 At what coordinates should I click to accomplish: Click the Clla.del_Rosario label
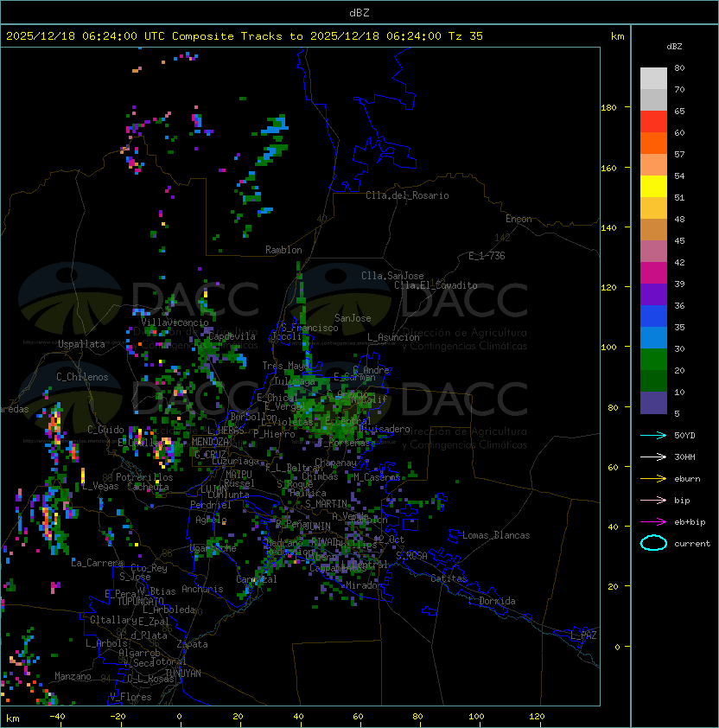pos(407,195)
